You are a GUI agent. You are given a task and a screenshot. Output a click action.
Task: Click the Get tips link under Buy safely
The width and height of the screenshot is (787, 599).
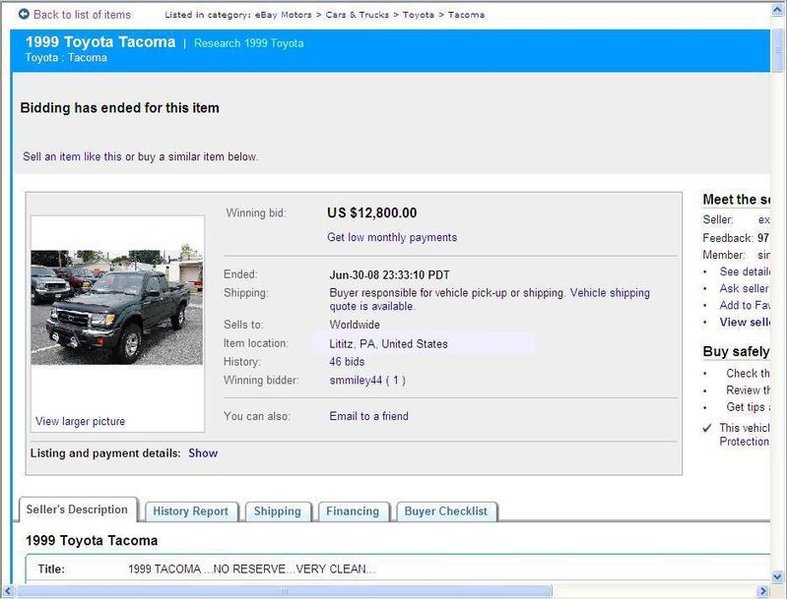[748, 407]
